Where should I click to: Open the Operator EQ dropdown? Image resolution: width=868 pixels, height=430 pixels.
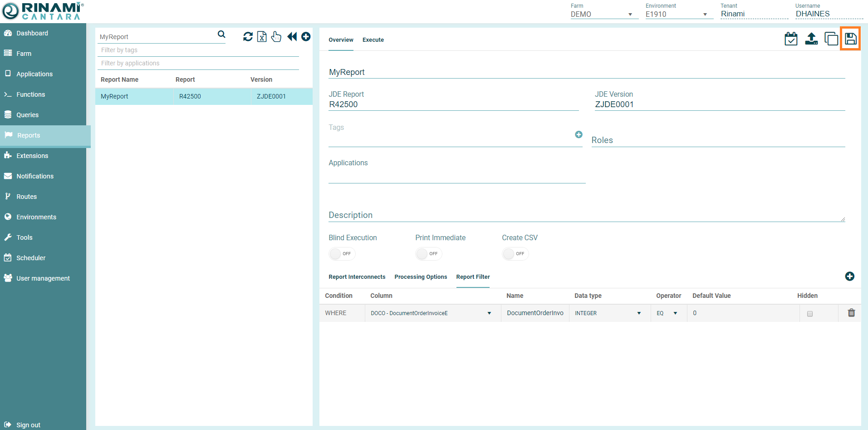(667, 313)
